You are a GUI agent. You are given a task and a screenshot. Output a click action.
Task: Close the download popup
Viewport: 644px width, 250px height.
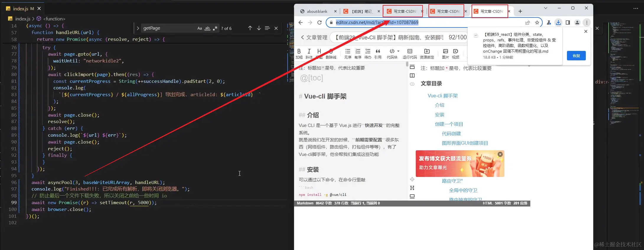click(586, 31)
